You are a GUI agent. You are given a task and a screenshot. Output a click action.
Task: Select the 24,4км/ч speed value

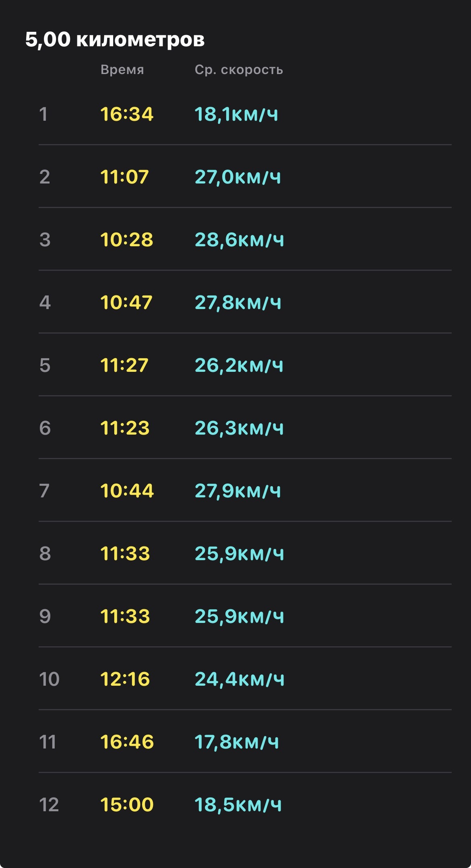[240, 679]
